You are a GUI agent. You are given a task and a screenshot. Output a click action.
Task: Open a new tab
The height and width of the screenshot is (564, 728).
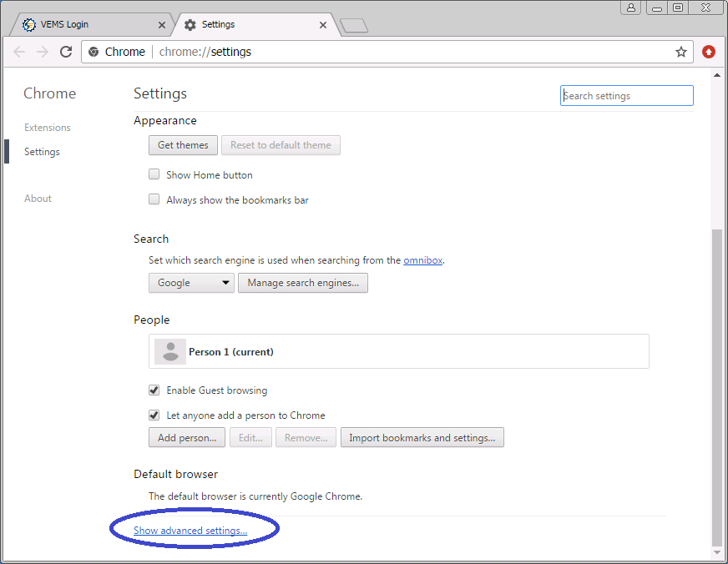tap(354, 26)
